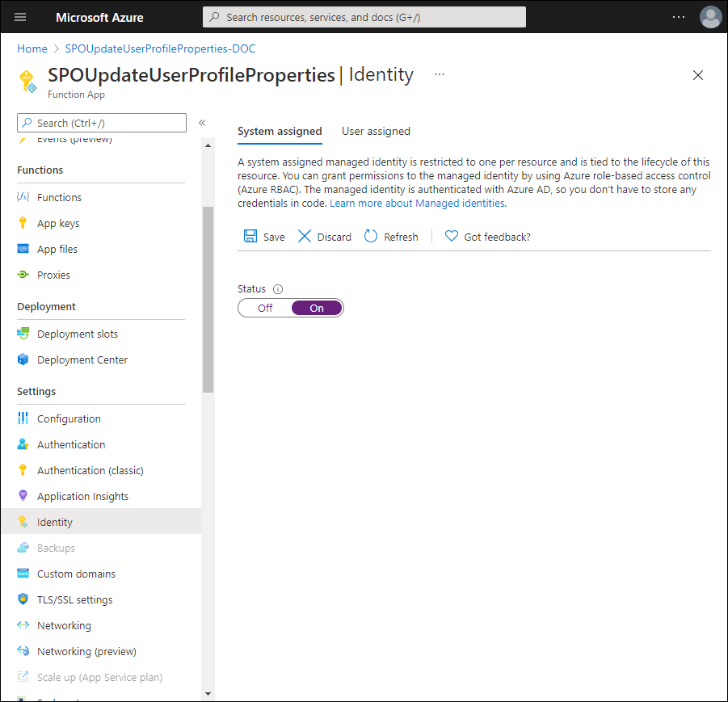Go to Home breadcrumb link
728x702 pixels.
tap(32, 48)
